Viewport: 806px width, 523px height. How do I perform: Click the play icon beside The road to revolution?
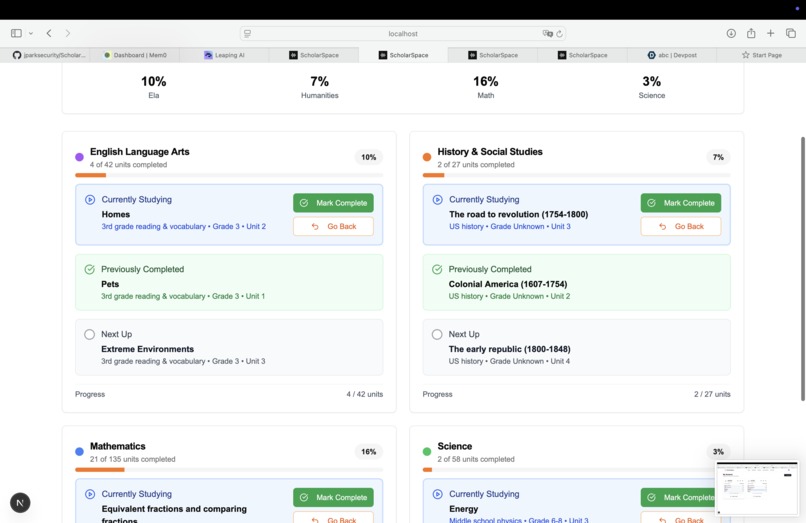pyautogui.click(x=437, y=200)
